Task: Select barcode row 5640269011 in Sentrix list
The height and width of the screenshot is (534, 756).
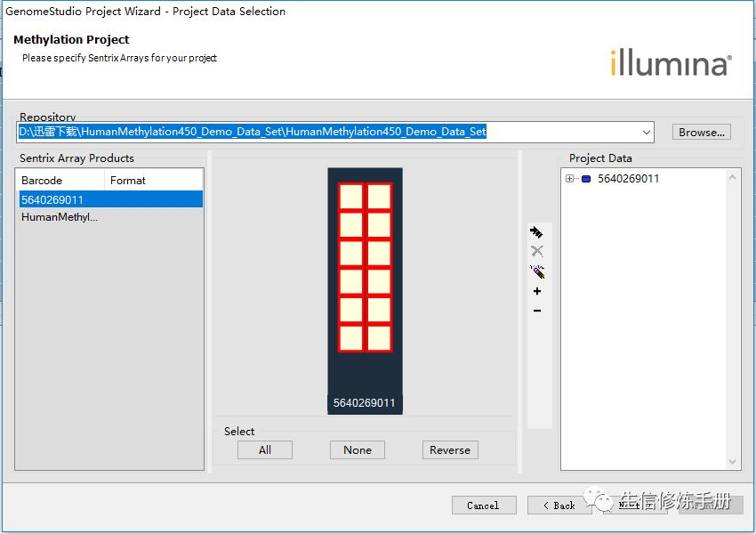Action: (110, 199)
